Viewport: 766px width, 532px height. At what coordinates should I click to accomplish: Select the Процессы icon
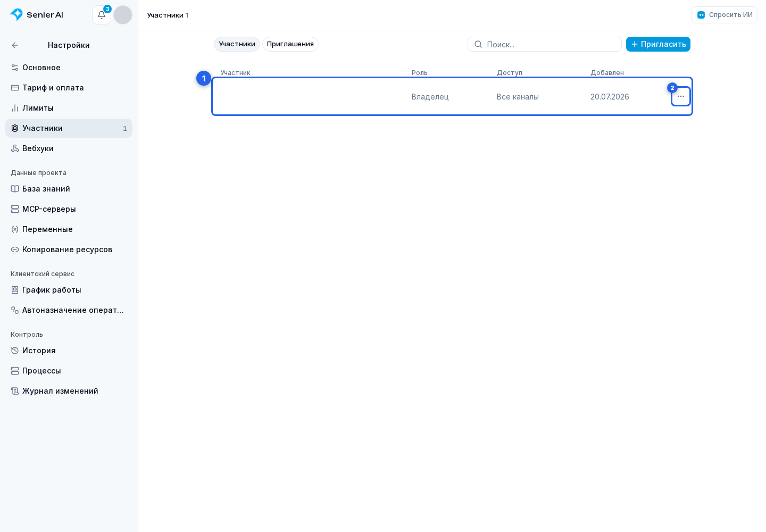[x=15, y=371]
